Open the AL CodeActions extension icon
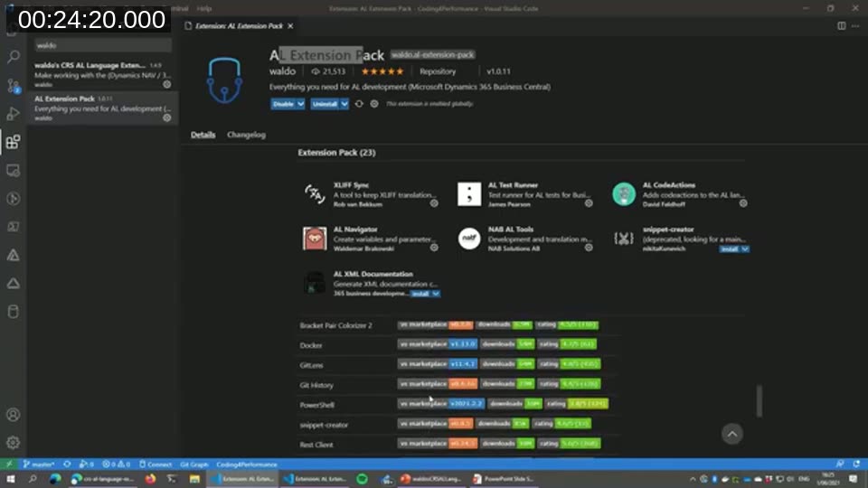868x488 pixels. tap(624, 194)
